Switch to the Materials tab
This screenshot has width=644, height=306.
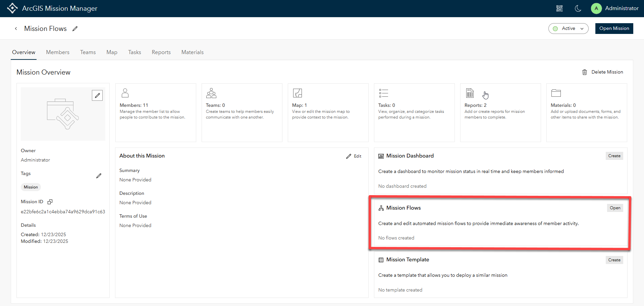(x=193, y=52)
